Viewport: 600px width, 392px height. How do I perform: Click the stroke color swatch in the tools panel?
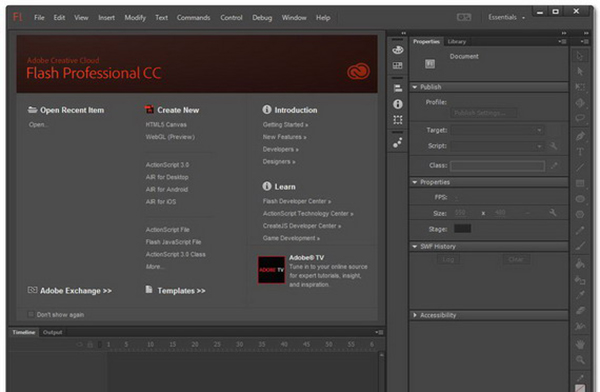[580, 388]
